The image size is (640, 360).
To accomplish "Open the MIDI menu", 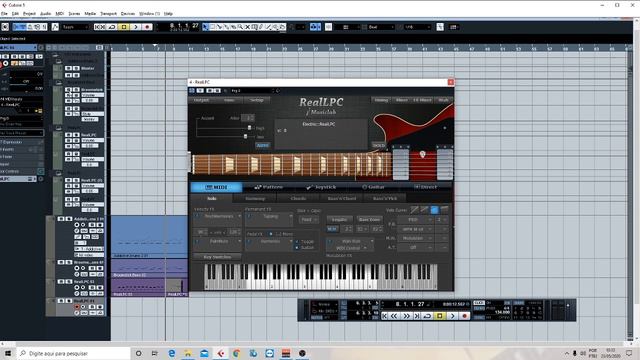I will pos(60,13).
